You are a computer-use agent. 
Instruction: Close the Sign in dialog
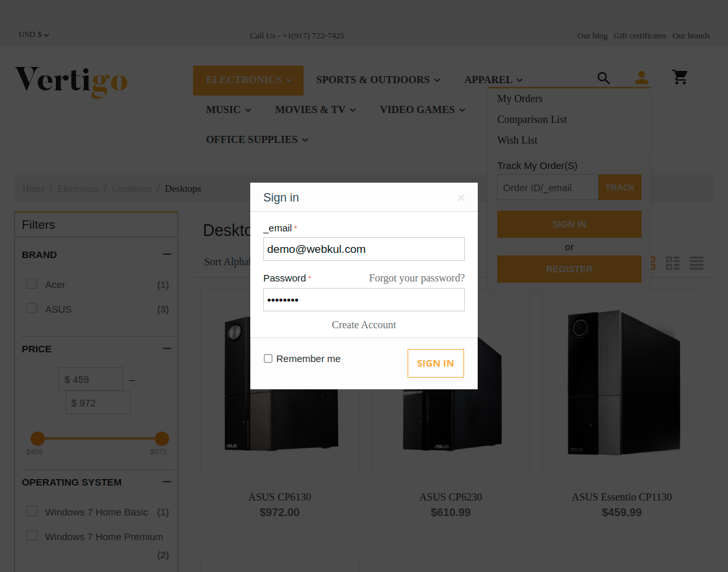point(461,197)
